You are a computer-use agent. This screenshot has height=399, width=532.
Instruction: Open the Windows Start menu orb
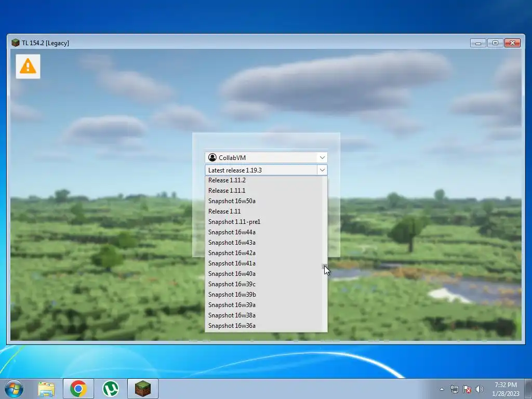[14, 389]
